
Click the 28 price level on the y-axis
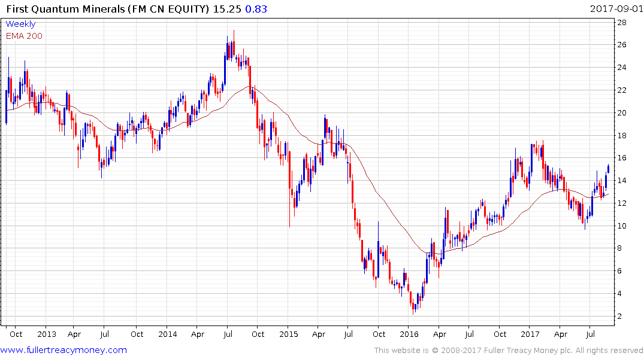622,23
